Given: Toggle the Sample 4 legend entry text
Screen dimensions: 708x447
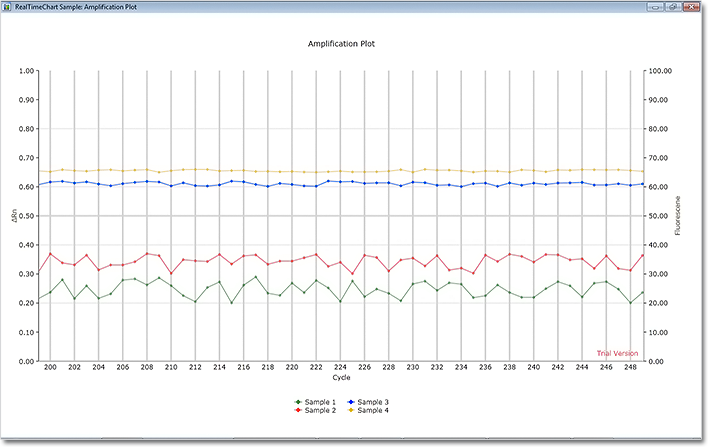Looking at the screenshot, I should tap(374, 411).
